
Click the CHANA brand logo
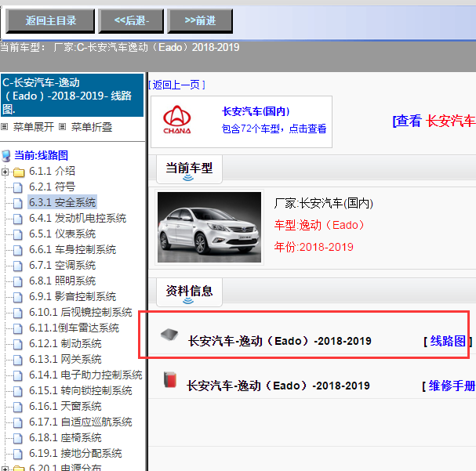point(177,119)
